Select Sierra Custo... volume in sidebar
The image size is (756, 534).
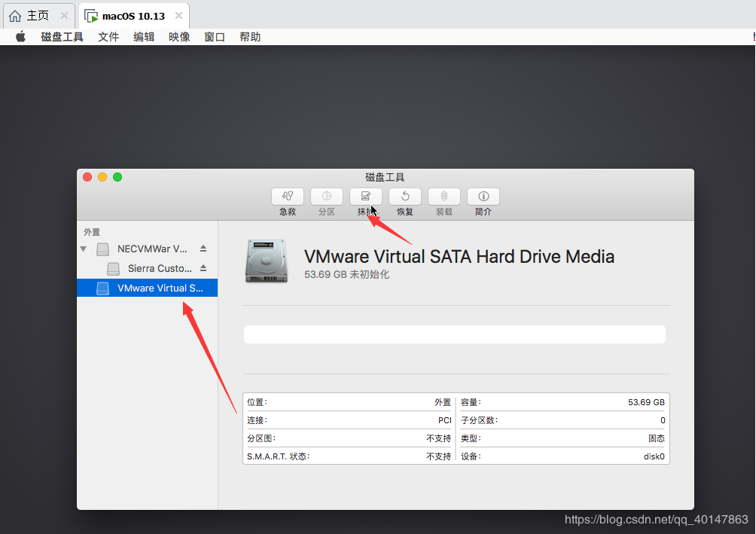tap(159, 268)
